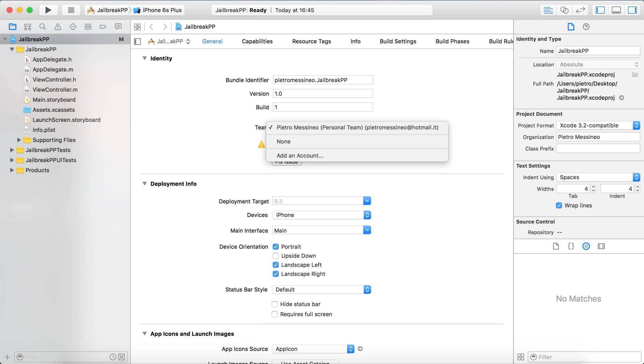Open the Report navigator
Viewport: 644px width, 364px height.
pos(118,27)
